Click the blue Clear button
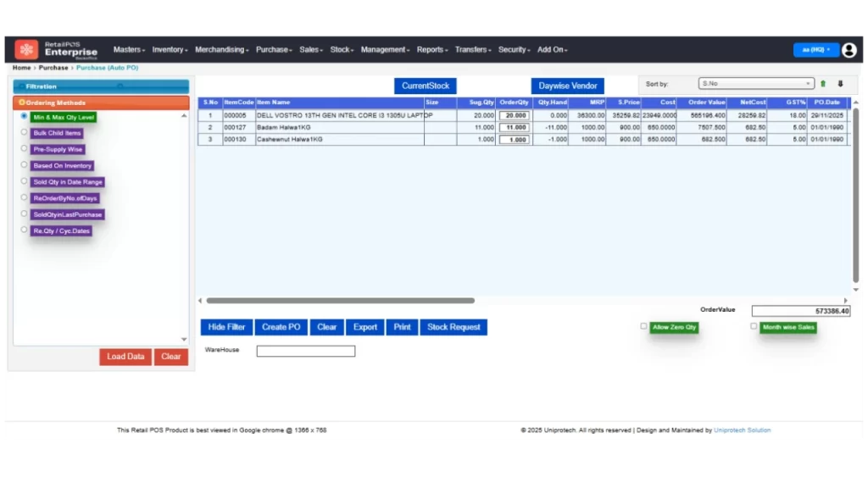Image resolution: width=868 pixels, height=488 pixels. 326,327
